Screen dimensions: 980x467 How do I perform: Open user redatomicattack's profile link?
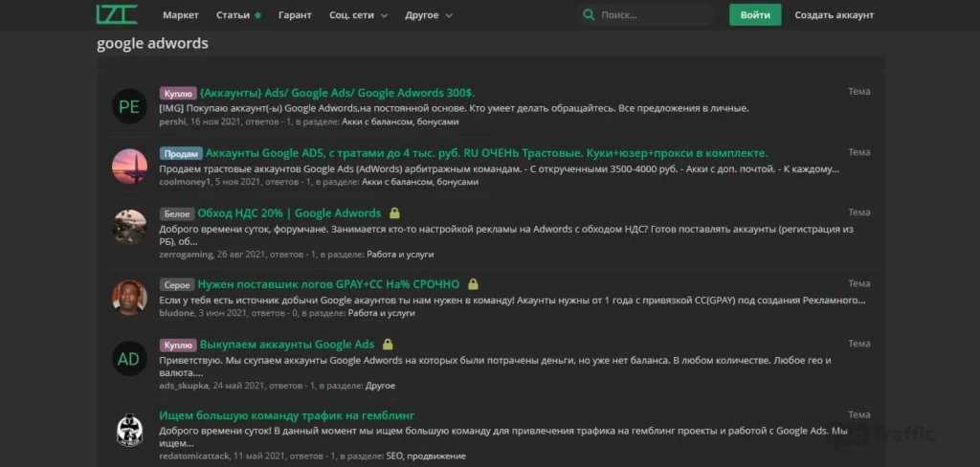(x=194, y=456)
